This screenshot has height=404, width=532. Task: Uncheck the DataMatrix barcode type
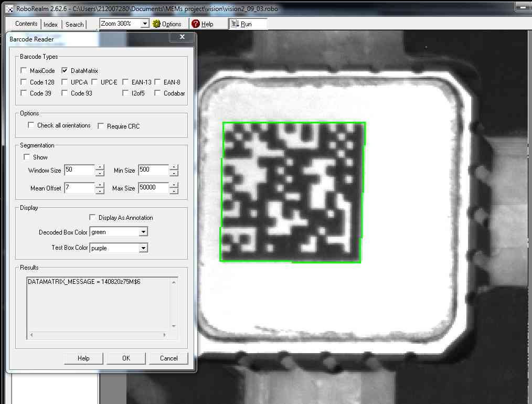[x=65, y=71]
